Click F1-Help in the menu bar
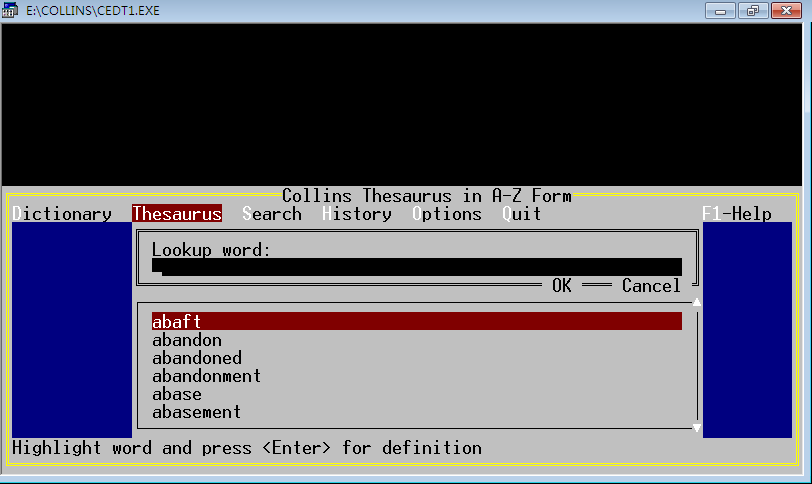 click(x=736, y=214)
